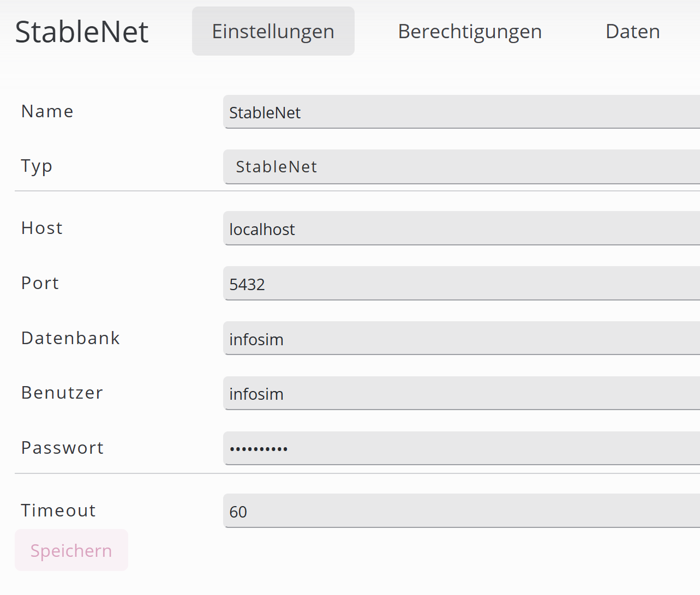Click the Name field label
Viewport: 700px width, 595px height.
47,111
